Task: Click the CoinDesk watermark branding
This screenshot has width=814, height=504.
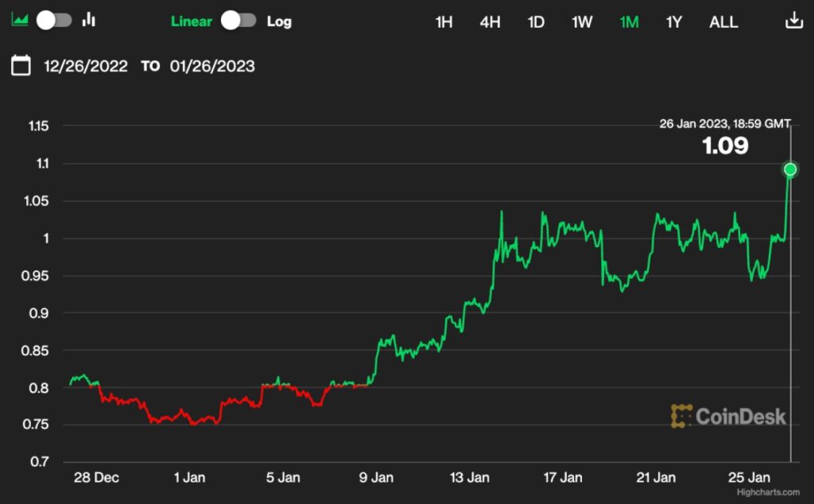Action: (x=739, y=415)
